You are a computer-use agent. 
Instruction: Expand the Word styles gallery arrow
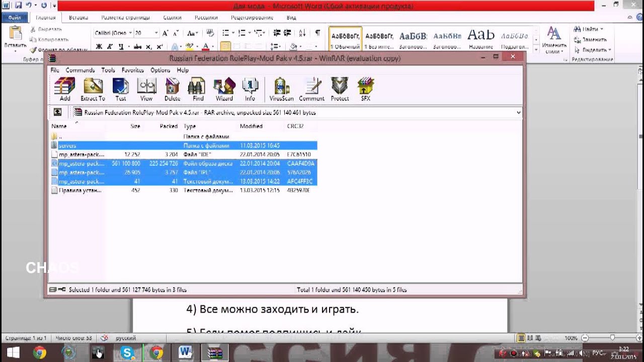point(536,49)
